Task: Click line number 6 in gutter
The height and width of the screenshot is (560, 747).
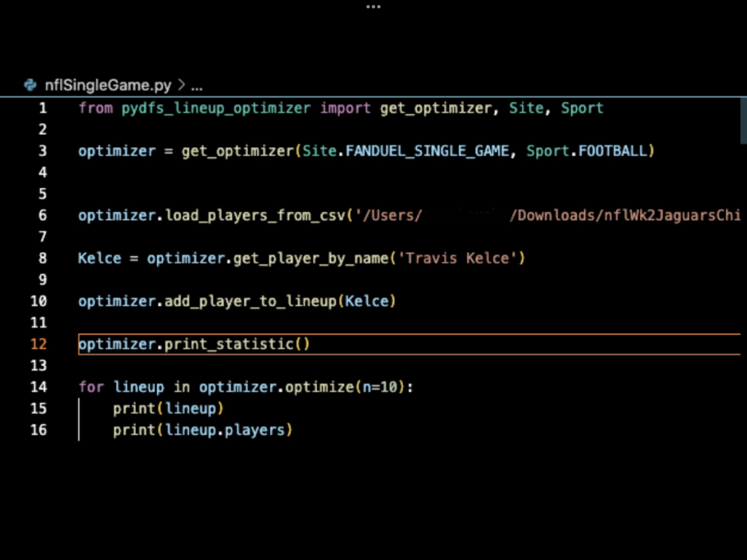Action: (x=43, y=215)
